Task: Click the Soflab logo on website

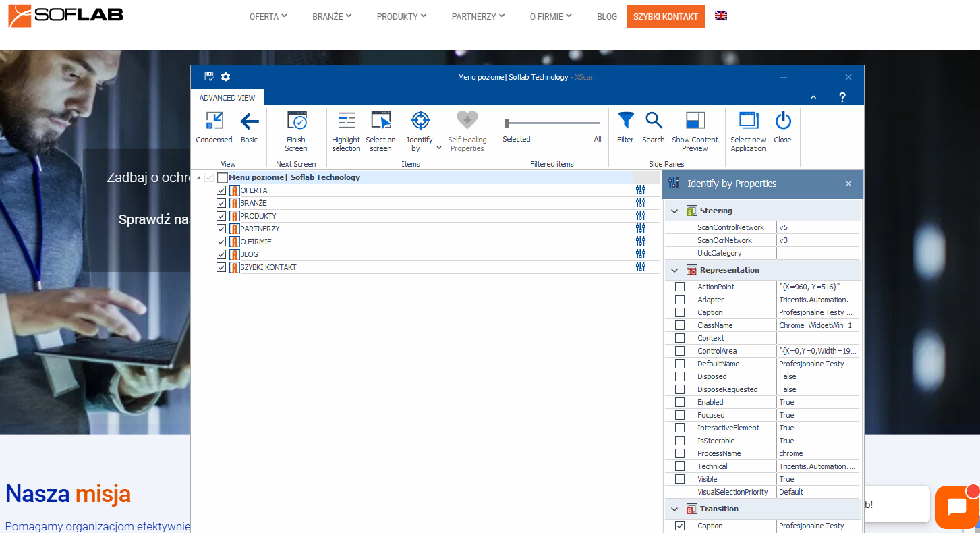Action: pyautogui.click(x=65, y=16)
